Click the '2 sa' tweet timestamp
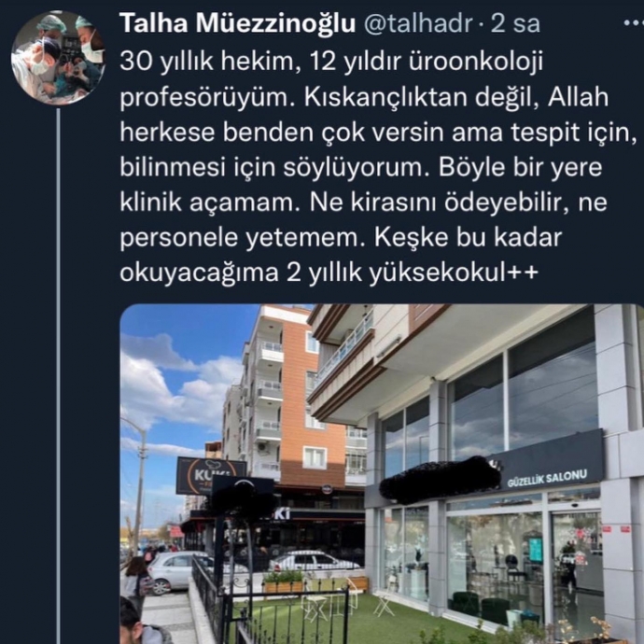 [515, 24]
